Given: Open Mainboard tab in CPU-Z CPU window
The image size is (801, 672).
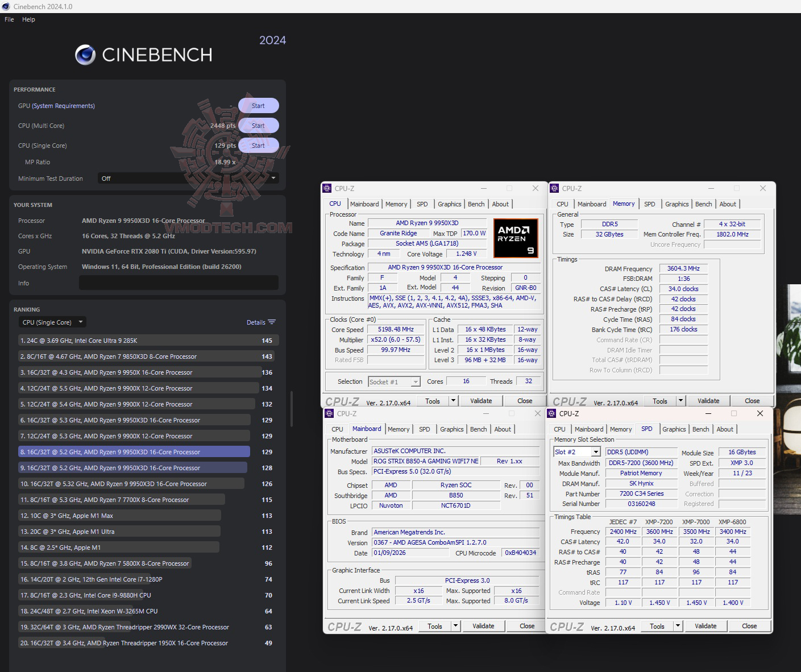Looking at the screenshot, I should click(364, 204).
